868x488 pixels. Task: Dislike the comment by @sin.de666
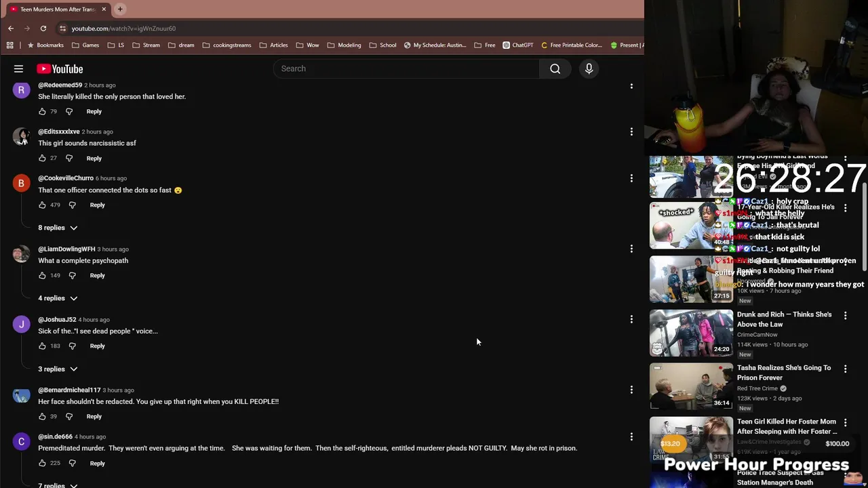[x=72, y=463]
